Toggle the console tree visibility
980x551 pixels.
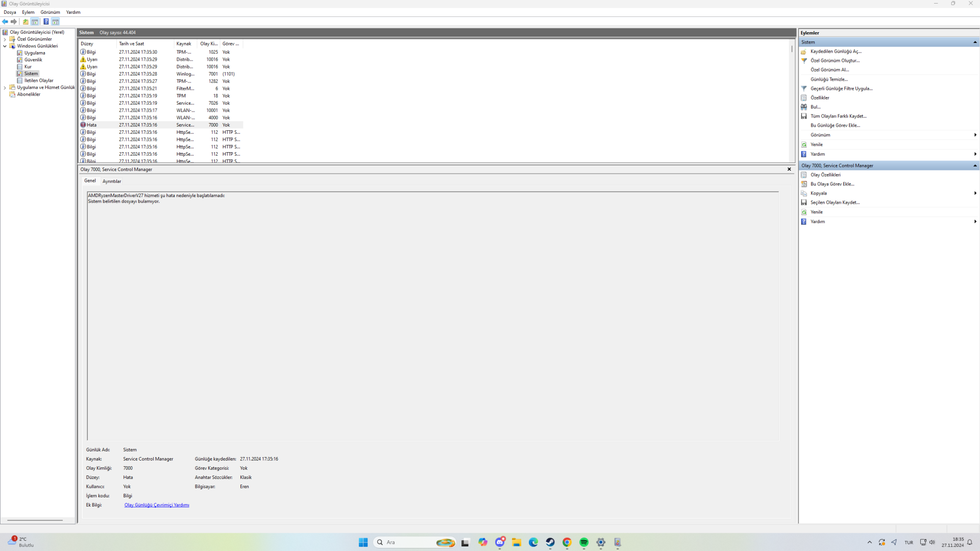tap(35, 21)
